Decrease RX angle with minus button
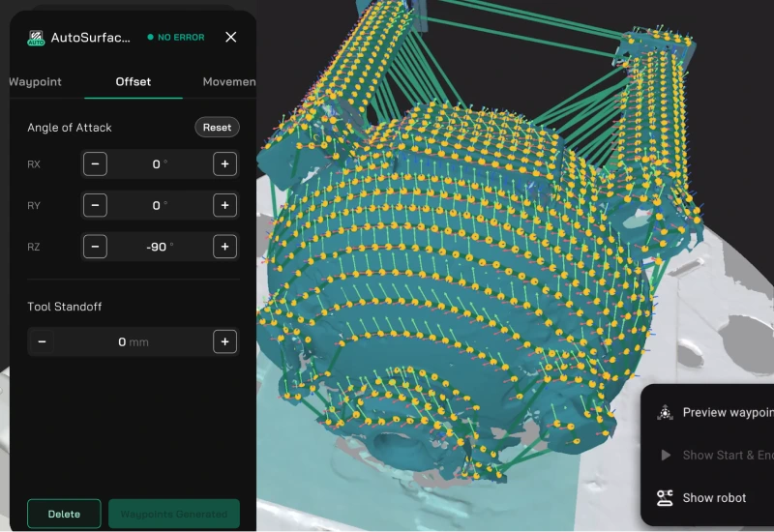Viewport: 774px width, 532px height. point(95,163)
